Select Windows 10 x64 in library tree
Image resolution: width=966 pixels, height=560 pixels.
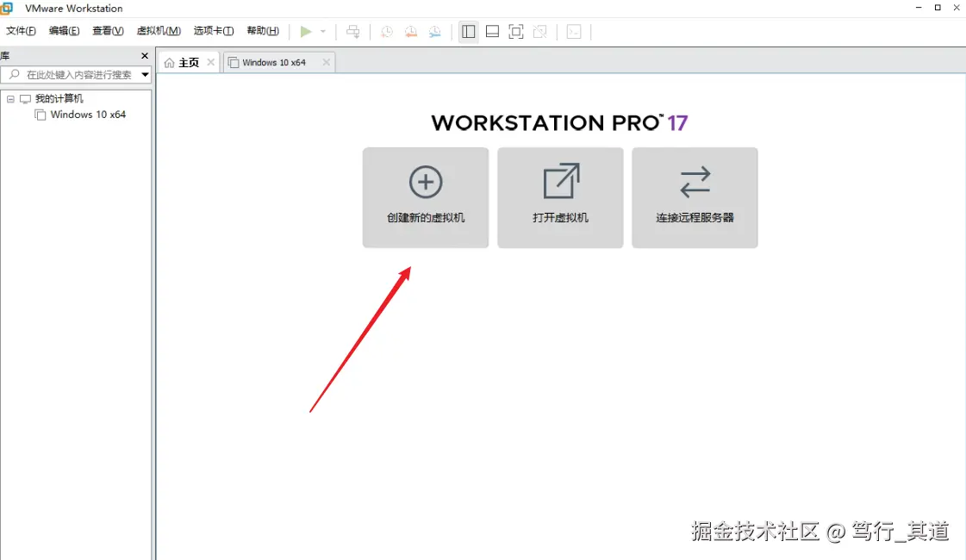(x=88, y=115)
